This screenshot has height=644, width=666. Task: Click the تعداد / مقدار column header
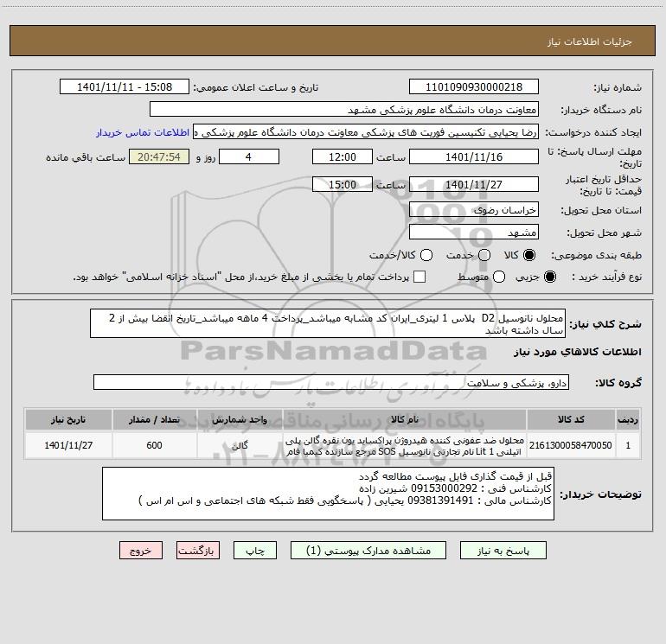point(154,420)
